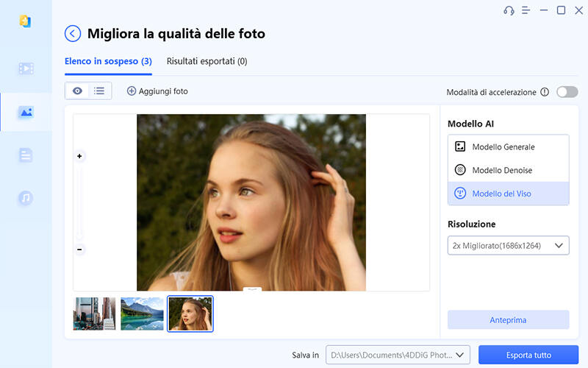Go back with the circled arrow

[x=72, y=34]
